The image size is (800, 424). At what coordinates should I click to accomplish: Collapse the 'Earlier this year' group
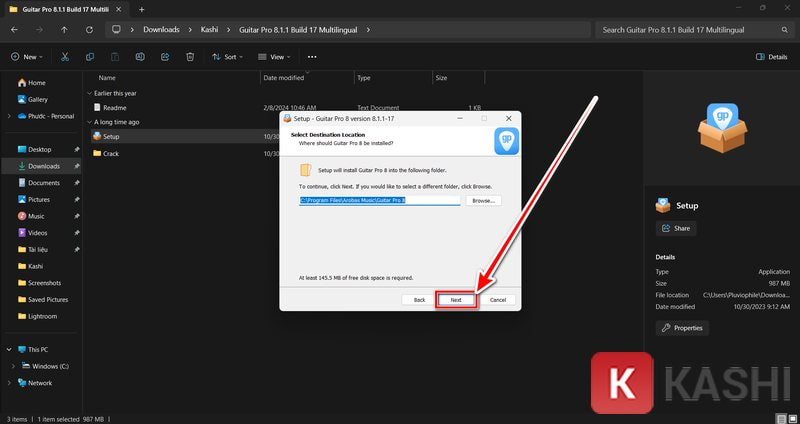coord(88,93)
